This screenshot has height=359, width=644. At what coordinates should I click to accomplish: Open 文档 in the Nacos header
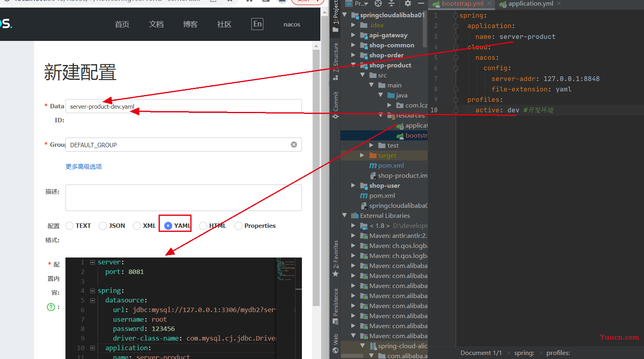click(x=156, y=24)
